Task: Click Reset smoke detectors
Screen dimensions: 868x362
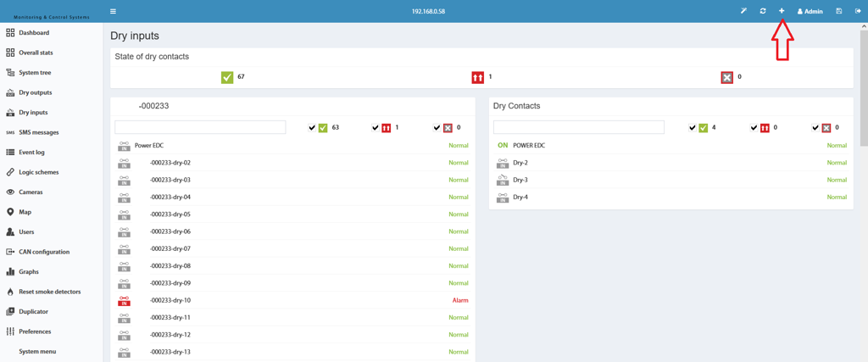Action: pyautogui.click(x=52, y=292)
